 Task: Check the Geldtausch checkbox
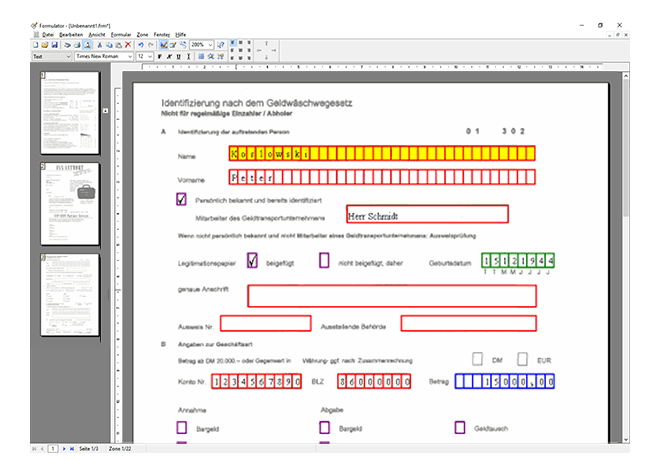click(460, 427)
